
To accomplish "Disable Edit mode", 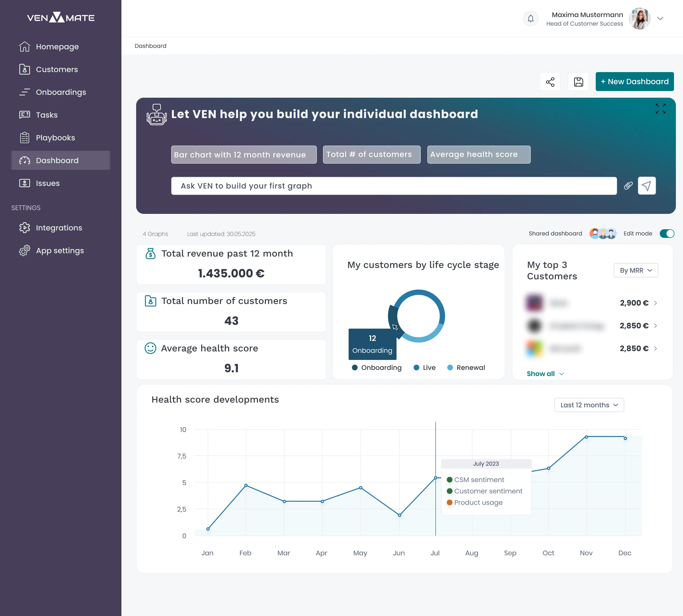I will (x=667, y=234).
